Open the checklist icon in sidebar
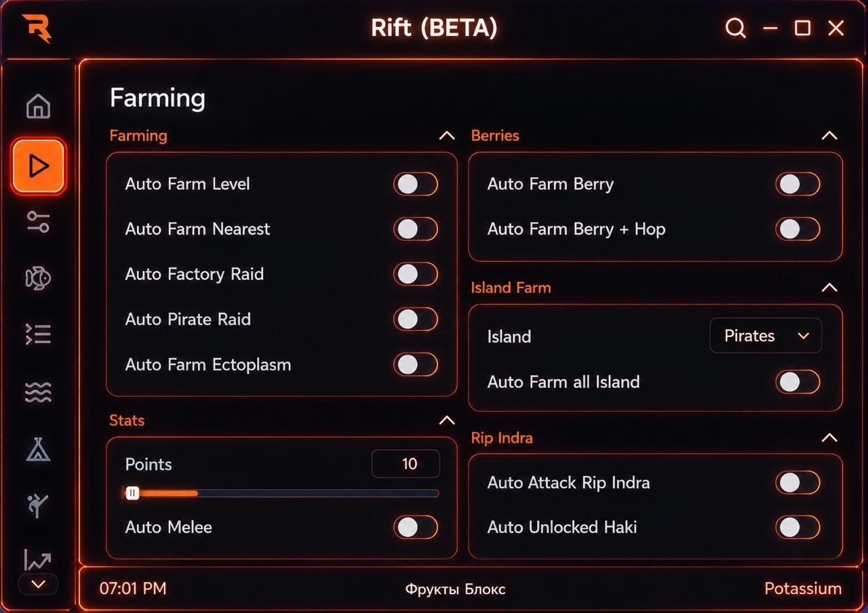The width and height of the screenshot is (868, 613). point(38,334)
